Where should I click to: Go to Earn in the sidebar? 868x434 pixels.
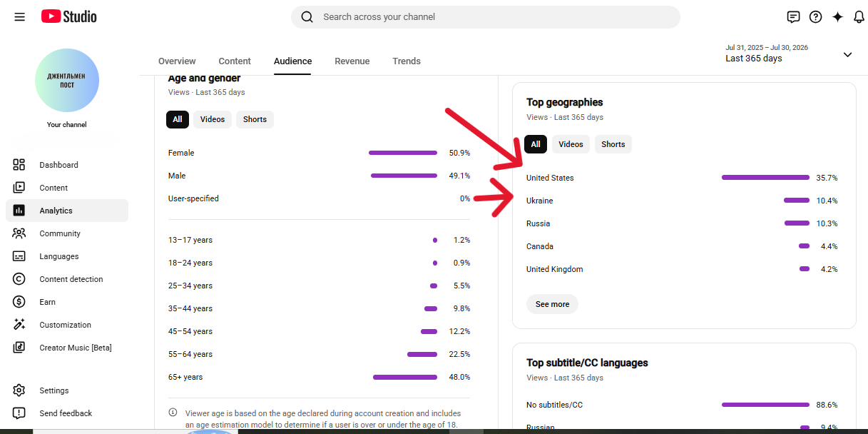click(x=47, y=302)
